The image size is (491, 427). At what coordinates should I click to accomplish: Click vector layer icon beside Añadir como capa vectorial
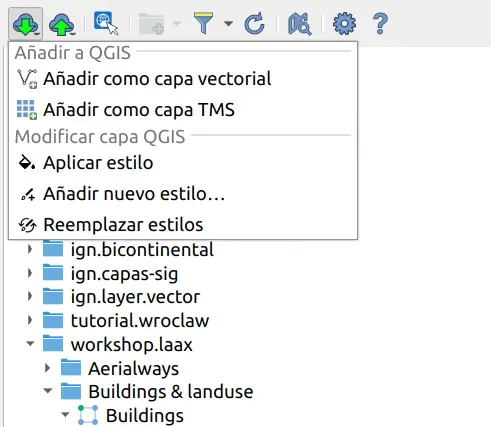pyautogui.click(x=27, y=79)
